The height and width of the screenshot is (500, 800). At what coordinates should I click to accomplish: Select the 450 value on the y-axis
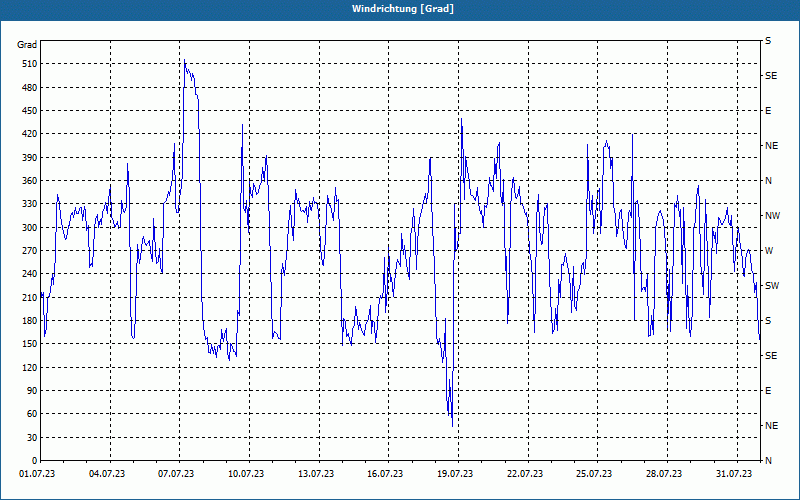[30, 111]
